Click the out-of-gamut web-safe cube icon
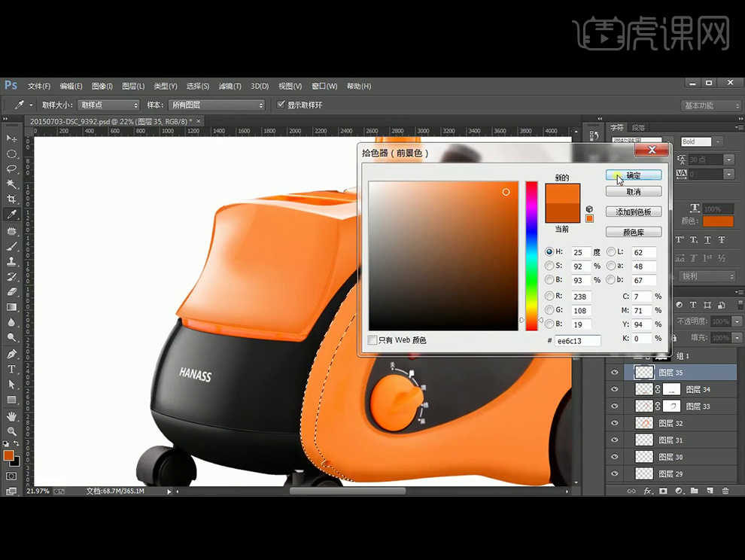Viewport: 745px width, 560px height. (x=589, y=209)
